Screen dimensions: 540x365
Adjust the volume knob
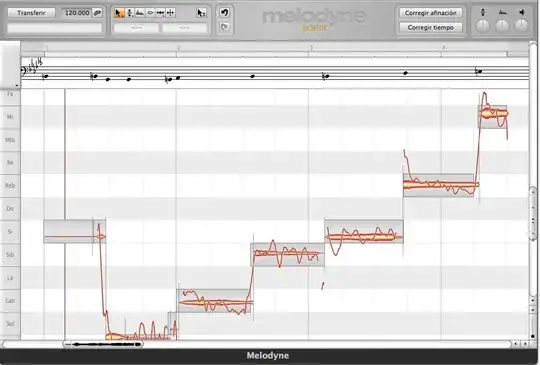[x=522, y=26]
